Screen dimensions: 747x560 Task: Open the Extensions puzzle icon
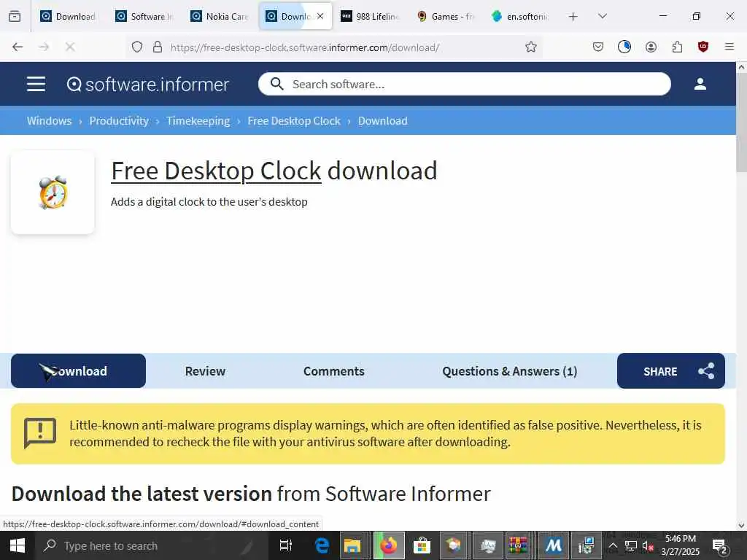677,47
